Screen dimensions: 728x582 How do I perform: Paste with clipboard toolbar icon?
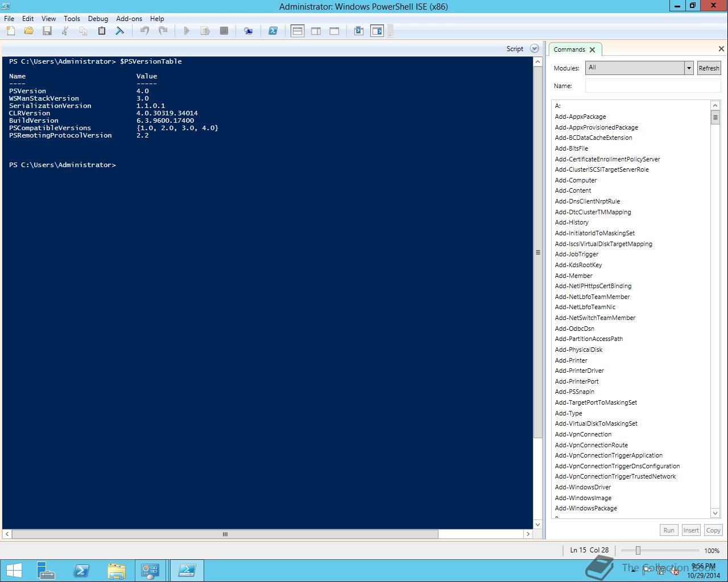click(102, 31)
